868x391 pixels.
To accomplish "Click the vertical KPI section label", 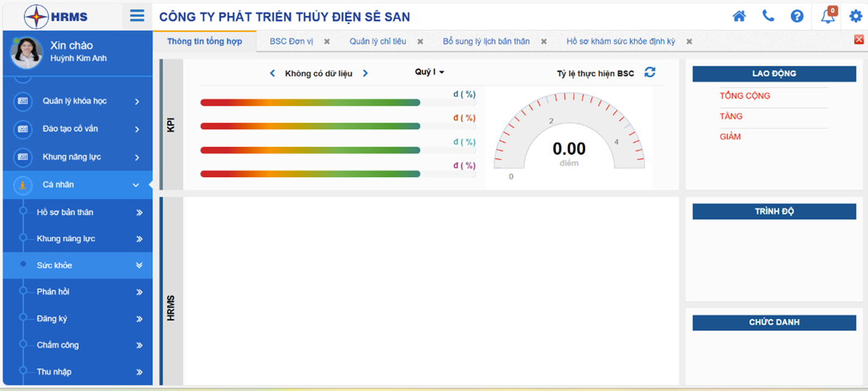I will (x=171, y=125).
